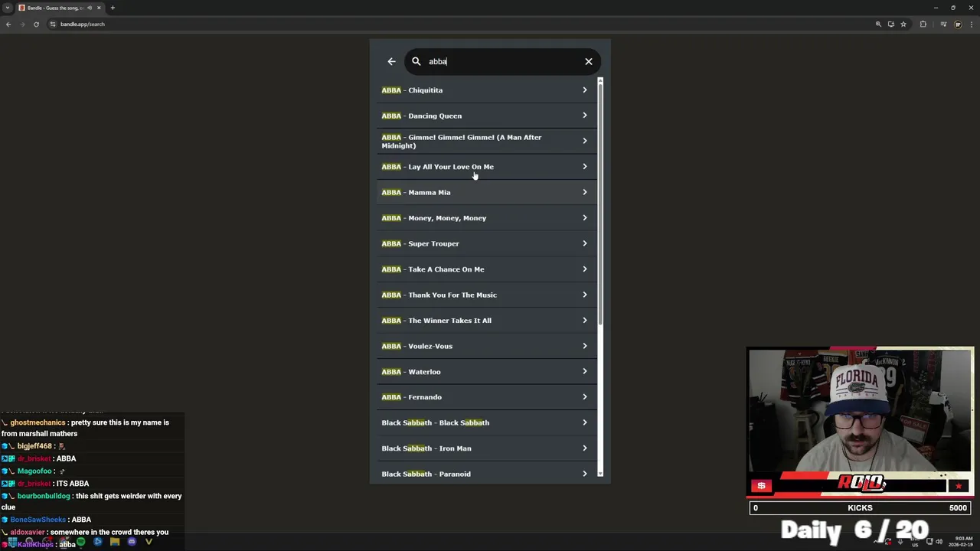Click the KICKS progress bar

click(x=861, y=508)
